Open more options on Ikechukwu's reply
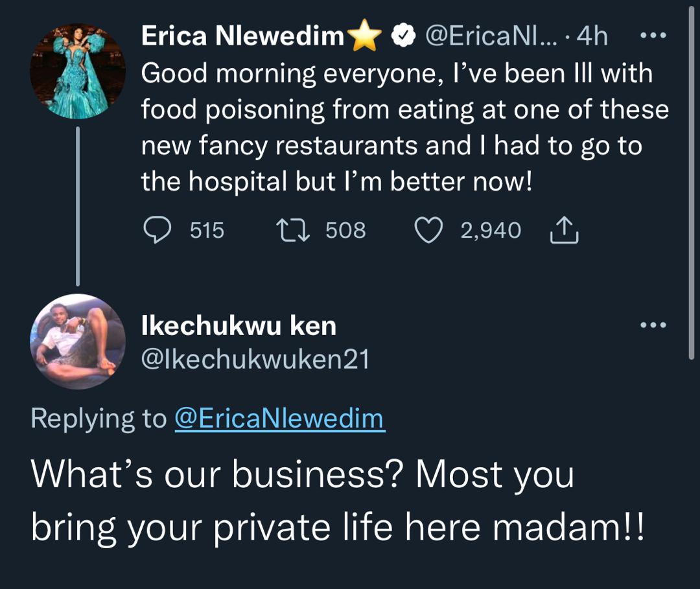This screenshot has width=700, height=589. click(x=653, y=325)
